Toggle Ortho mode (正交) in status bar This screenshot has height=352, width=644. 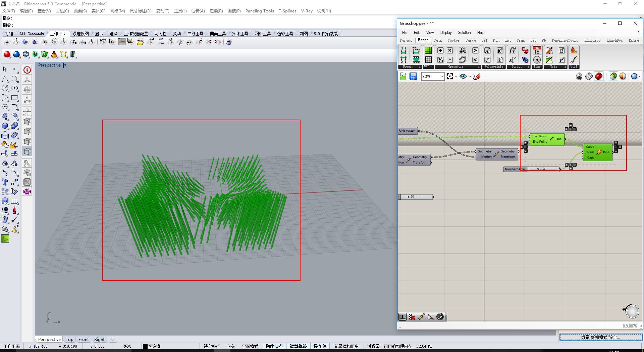click(x=231, y=346)
